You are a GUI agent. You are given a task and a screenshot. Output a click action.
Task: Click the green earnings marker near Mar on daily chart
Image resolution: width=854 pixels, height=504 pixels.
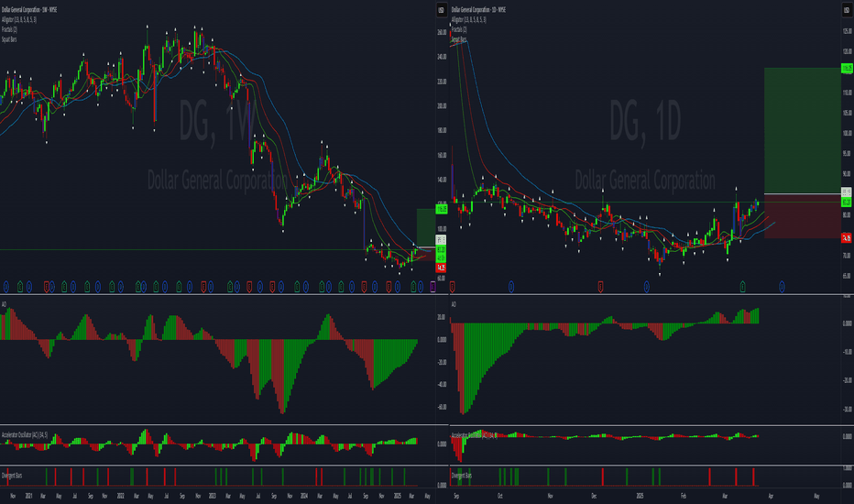(x=742, y=286)
